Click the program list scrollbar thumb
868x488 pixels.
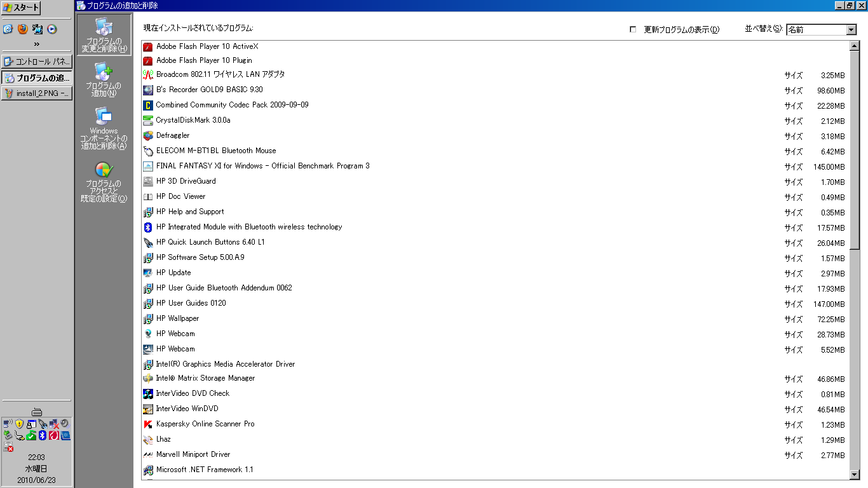pos(854,150)
